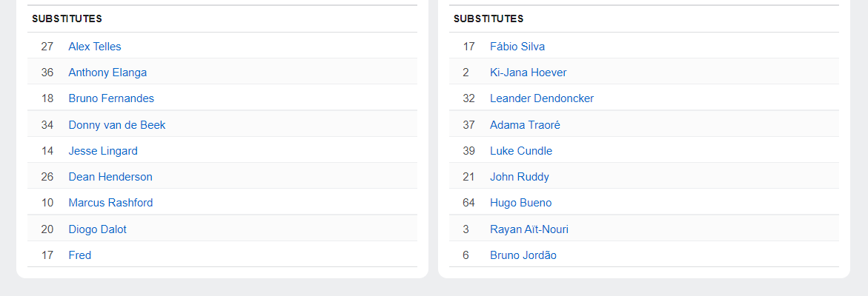The image size is (868, 296).
Task: Click on John Ruddy
Action: (x=520, y=177)
